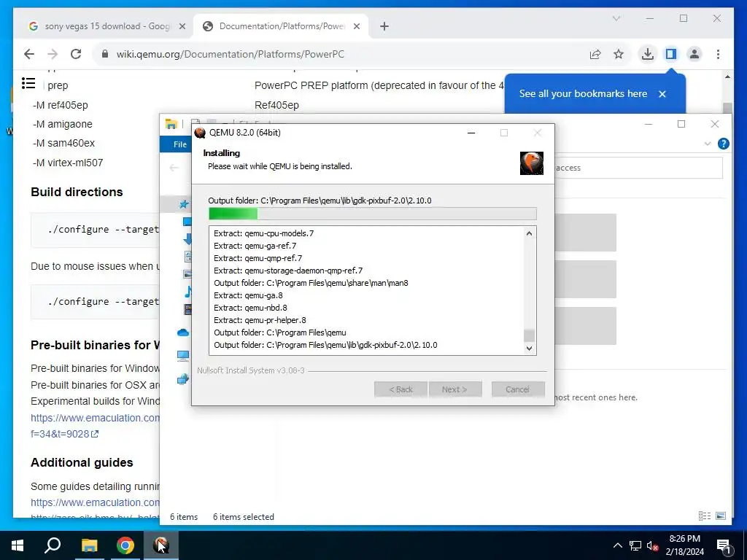Click the QEMU installer taskbar icon
The width and height of the screenshot is (747, 560).
[161, 545]
